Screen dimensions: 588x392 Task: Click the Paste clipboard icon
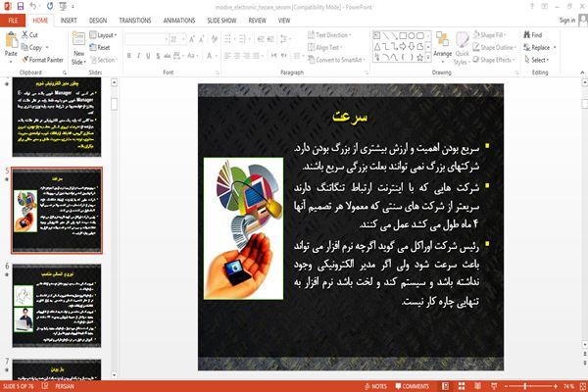click(11, 40)
